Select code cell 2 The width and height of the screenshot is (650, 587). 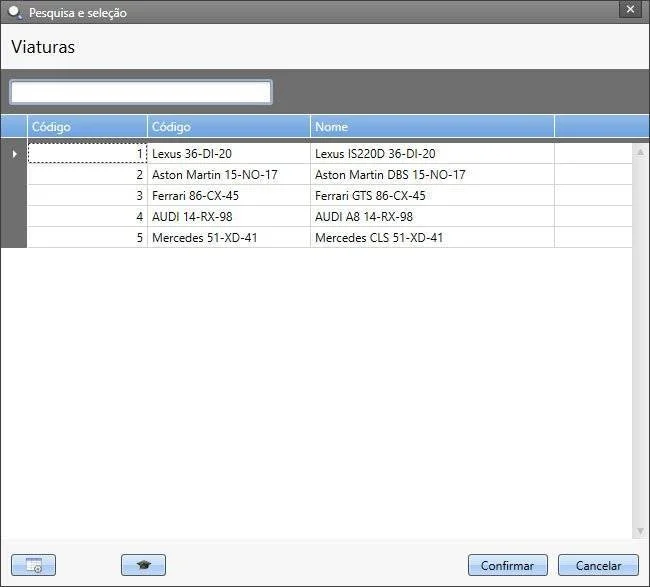tap(87, 175)
